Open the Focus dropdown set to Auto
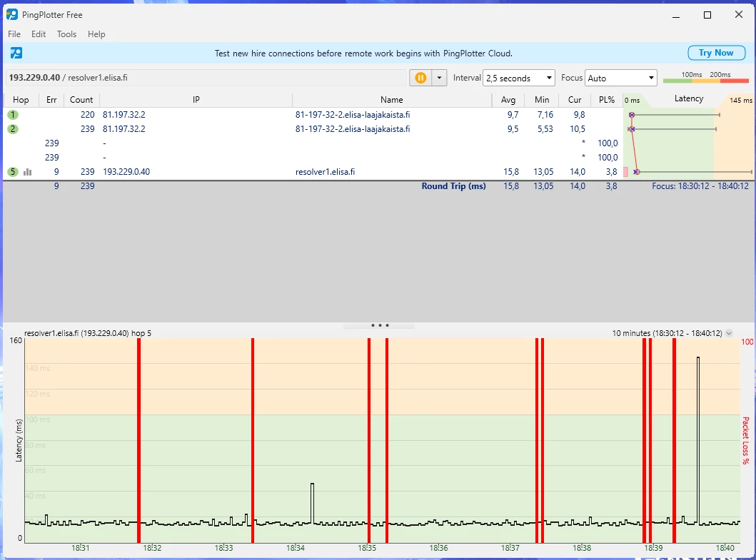756x560 pixels. (x=621, y=78)
